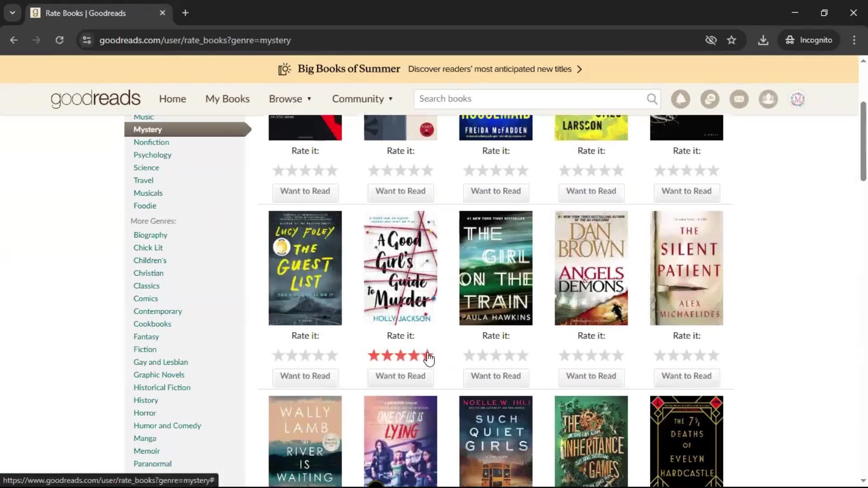This screenshot has width=868, height=488.
Task: Select the Travel genre
Action: (143, 180)
